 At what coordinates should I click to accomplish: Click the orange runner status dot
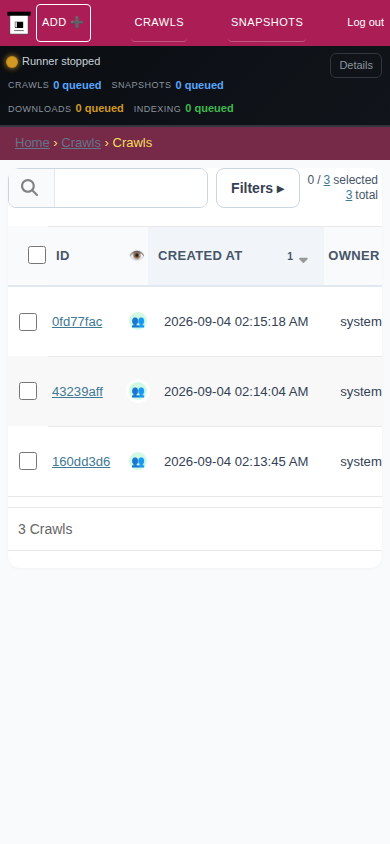(x=12, y=62)
